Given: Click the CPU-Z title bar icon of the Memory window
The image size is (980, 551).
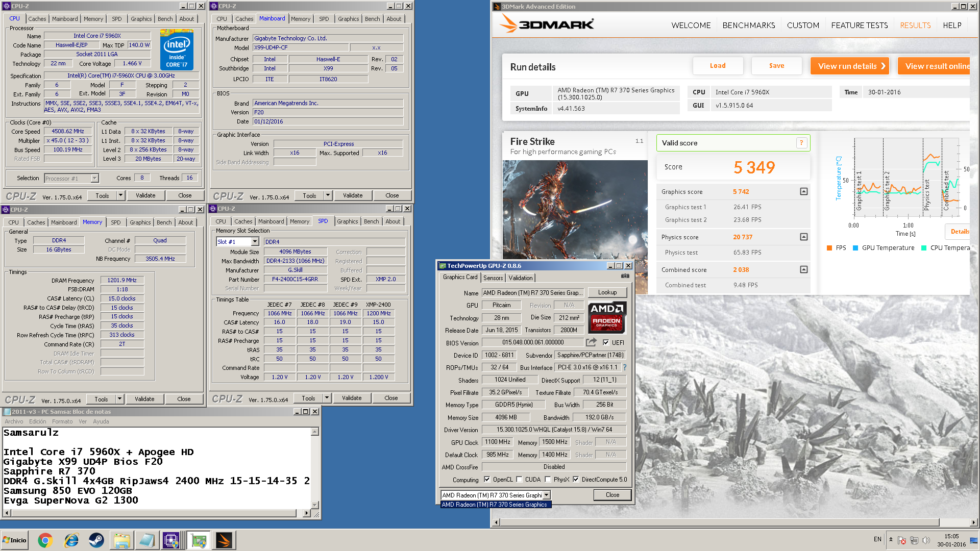Looking at the screenshot, I should tap(5, 210).
